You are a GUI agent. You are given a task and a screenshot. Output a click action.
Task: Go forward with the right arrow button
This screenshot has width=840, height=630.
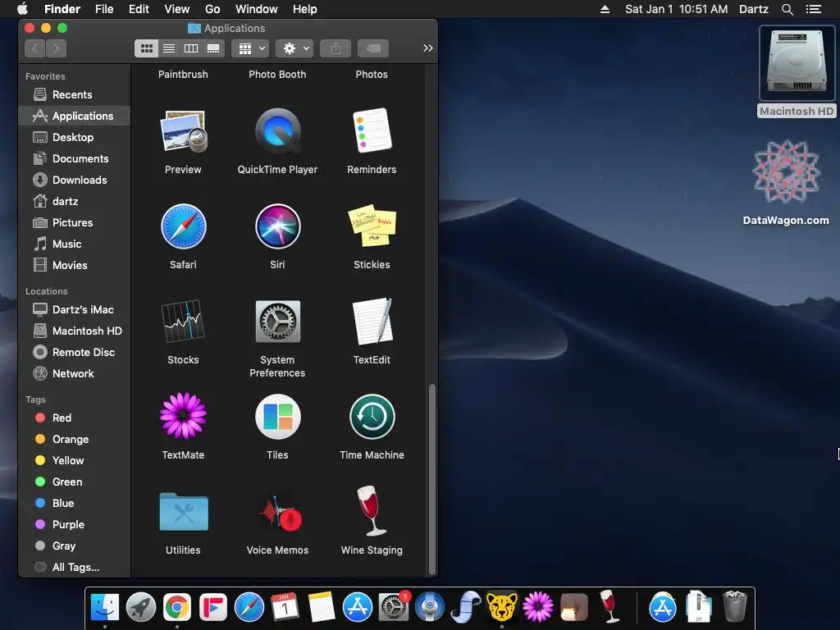pos(57,48)
